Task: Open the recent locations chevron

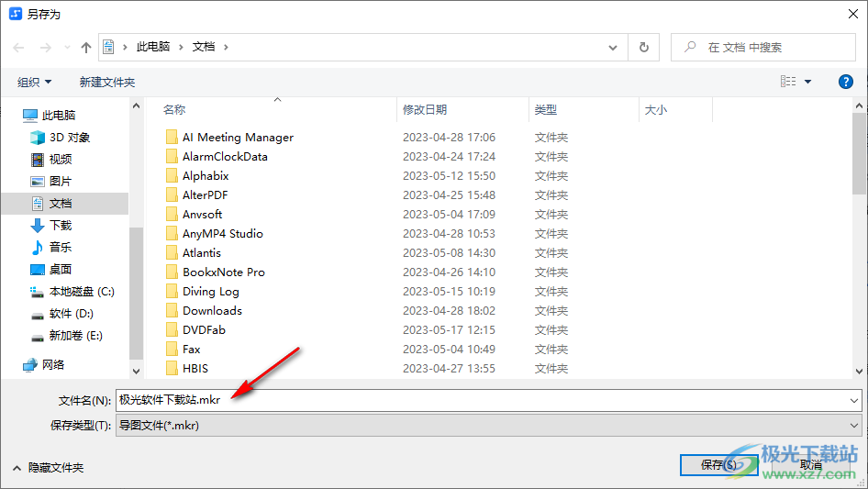Action: pyautogui.click(x=67, y=48)
